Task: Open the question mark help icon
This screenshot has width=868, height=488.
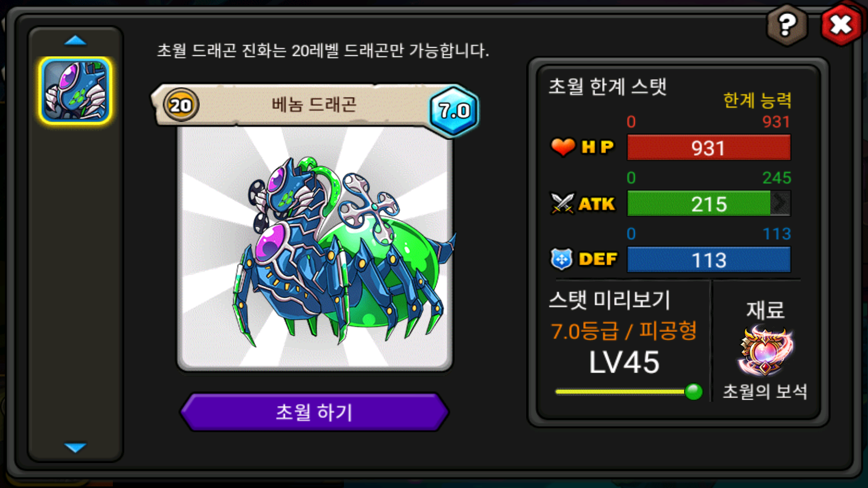Action: [x=787, y=24]
